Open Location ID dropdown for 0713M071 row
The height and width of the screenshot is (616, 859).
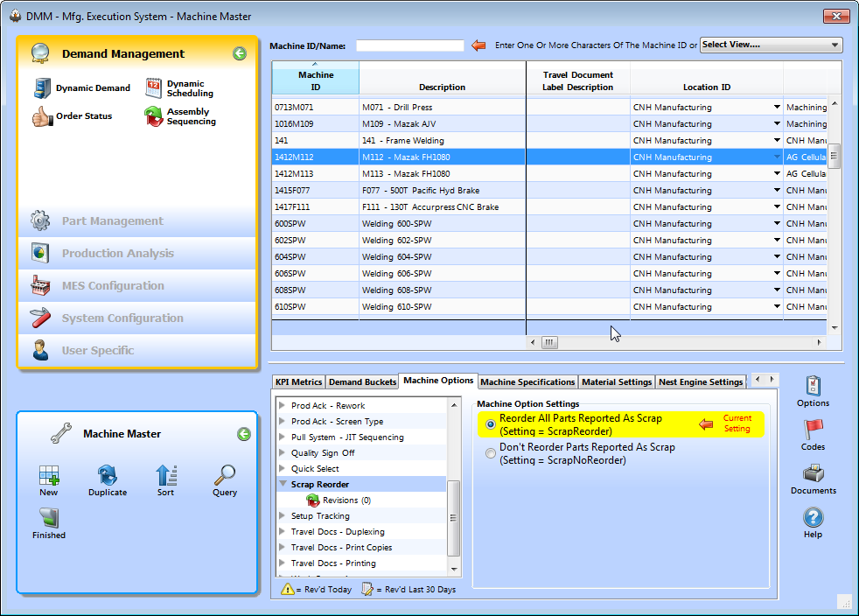pyautogui.click(x=777, y=107)
